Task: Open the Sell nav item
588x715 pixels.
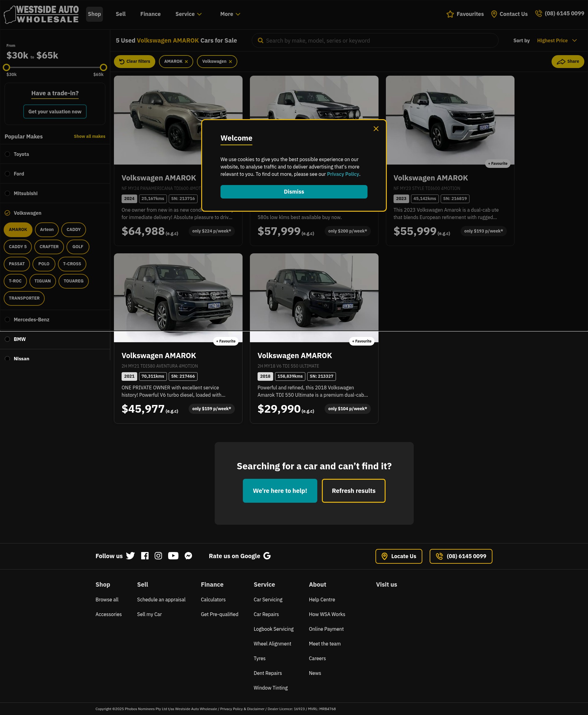Action: (121, 14)
